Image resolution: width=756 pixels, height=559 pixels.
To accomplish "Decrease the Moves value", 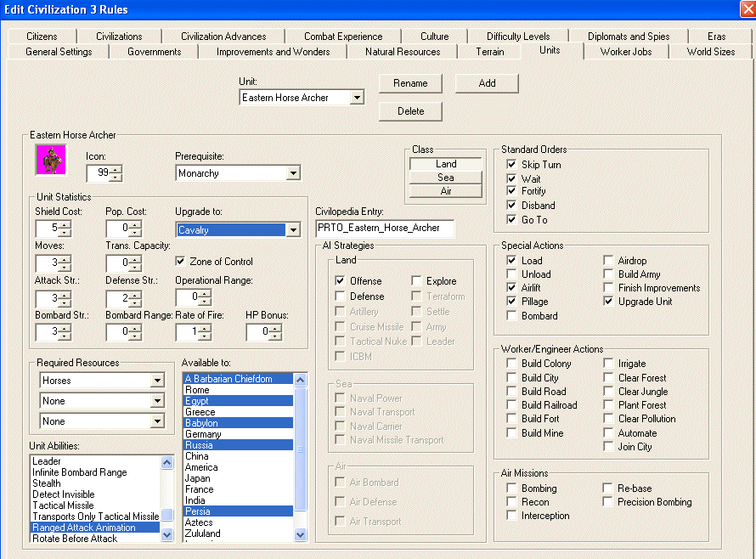I will click(64, 267).
